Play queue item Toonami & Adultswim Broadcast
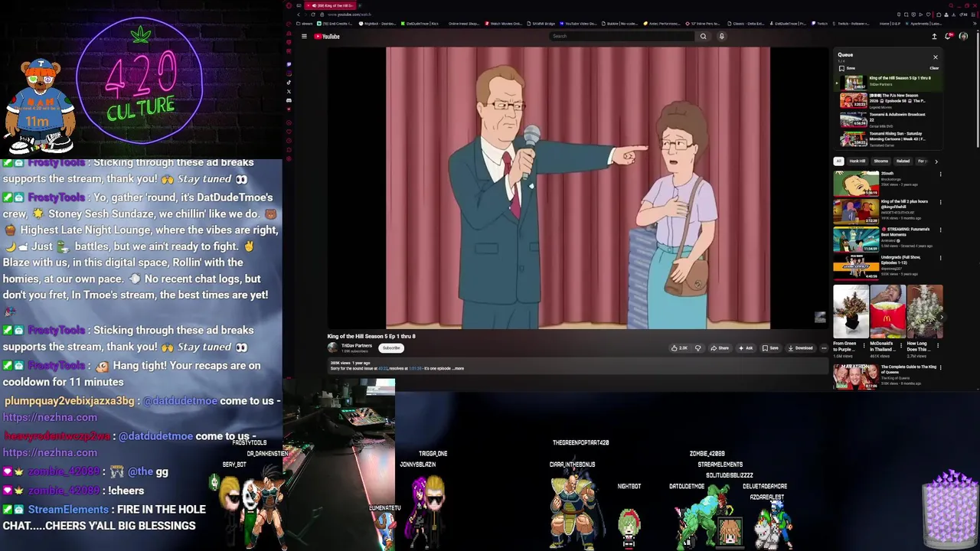 tap(888, 119)
